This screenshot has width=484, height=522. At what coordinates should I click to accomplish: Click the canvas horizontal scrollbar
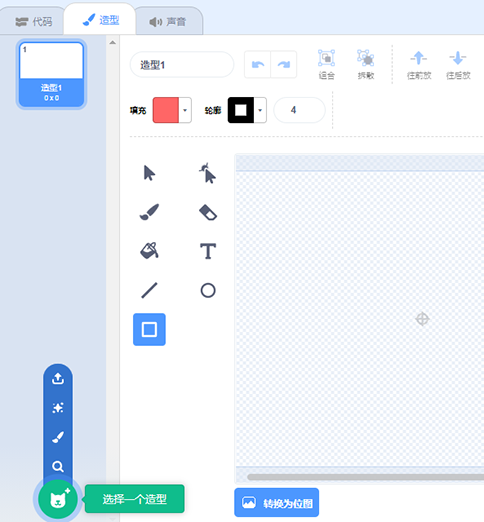point(365,477)
